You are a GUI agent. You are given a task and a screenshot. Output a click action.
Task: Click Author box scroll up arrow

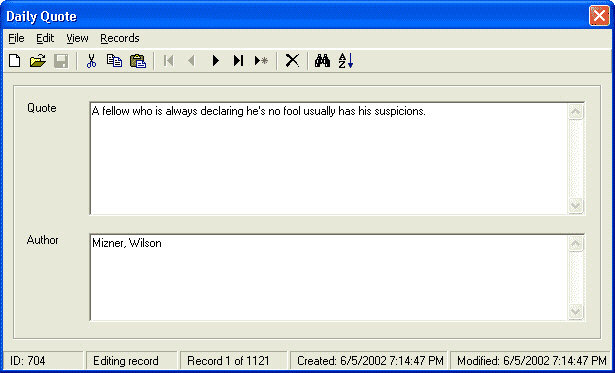pos(576,244)
